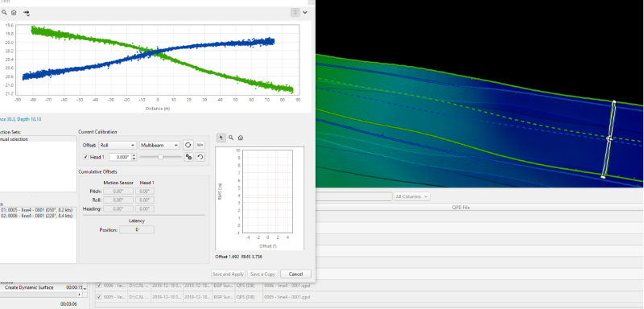Viewport: 644px width, 309px height.
Task: Click the M+ add offset button
Action: (x=200, y=145)
